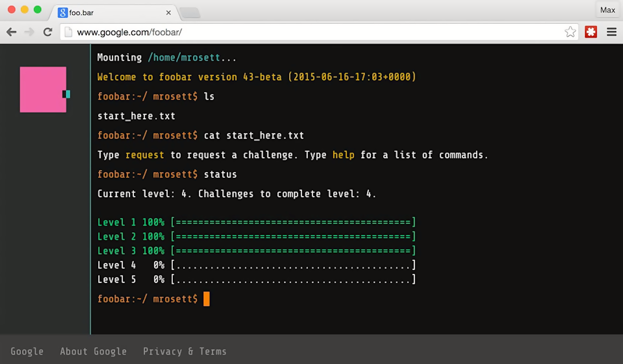Viewport: 623px width, 364px height.
Task: Open a new tab button
Action: 190,13
